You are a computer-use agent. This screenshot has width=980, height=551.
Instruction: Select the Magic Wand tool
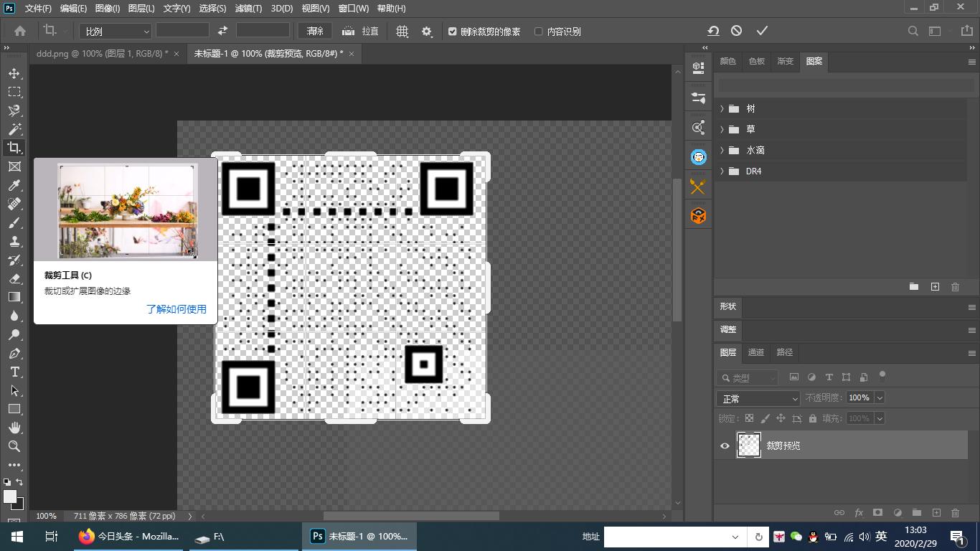point(14,129)
